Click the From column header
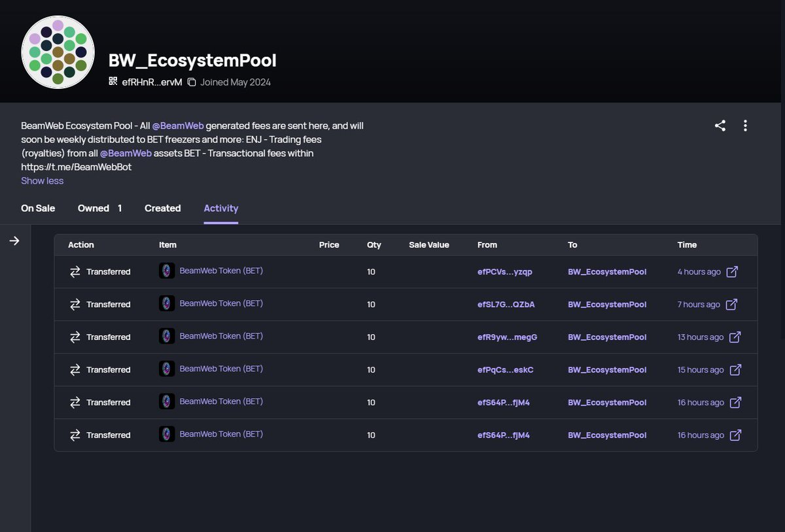785x532 pixels. tap(487, 244)
